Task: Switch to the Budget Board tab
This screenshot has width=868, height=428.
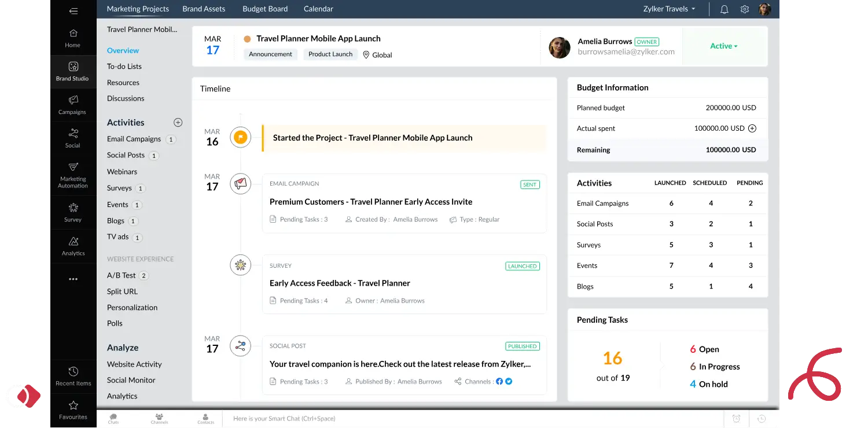Action: tap(265, 9)
